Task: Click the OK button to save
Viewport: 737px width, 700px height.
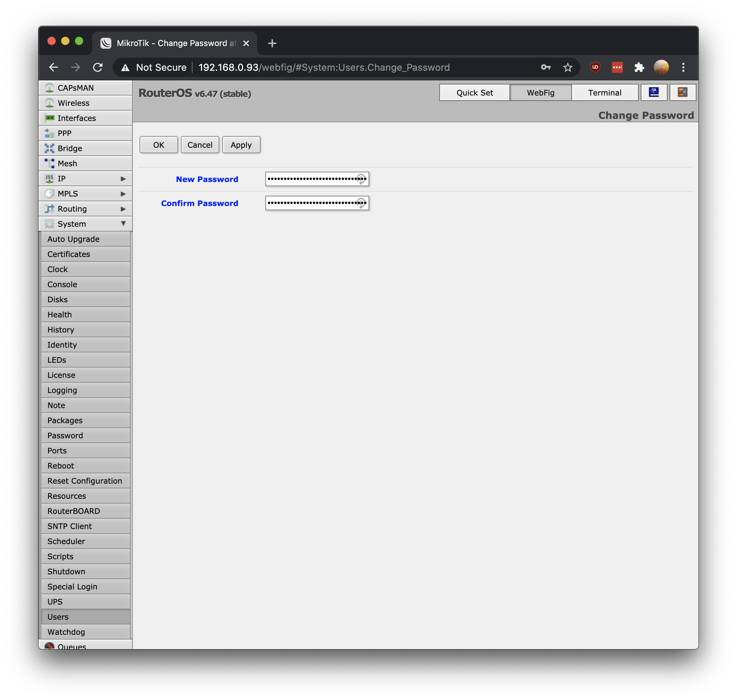Action: pos(158,145)
